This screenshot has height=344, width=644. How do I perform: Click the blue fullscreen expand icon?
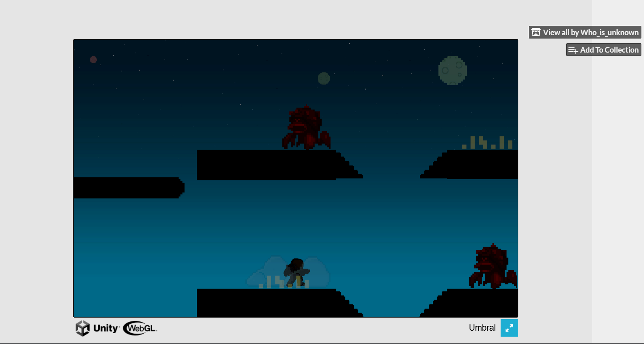tap(509, 328)
